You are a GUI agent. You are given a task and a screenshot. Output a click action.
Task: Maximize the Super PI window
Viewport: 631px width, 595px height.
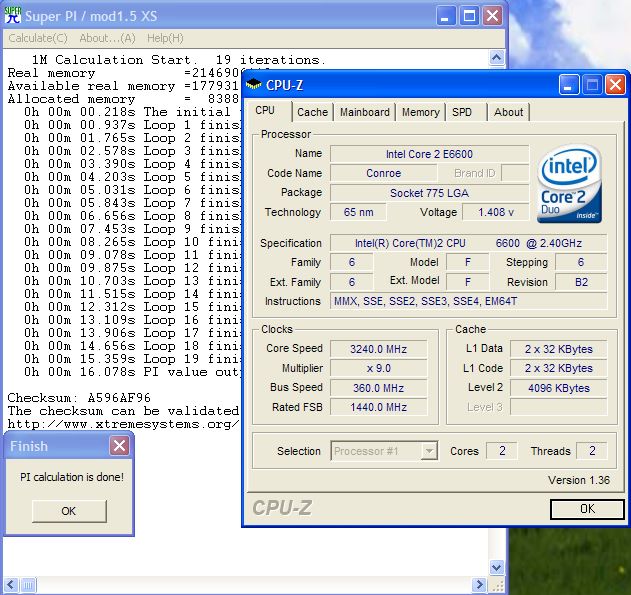point(469,16)
